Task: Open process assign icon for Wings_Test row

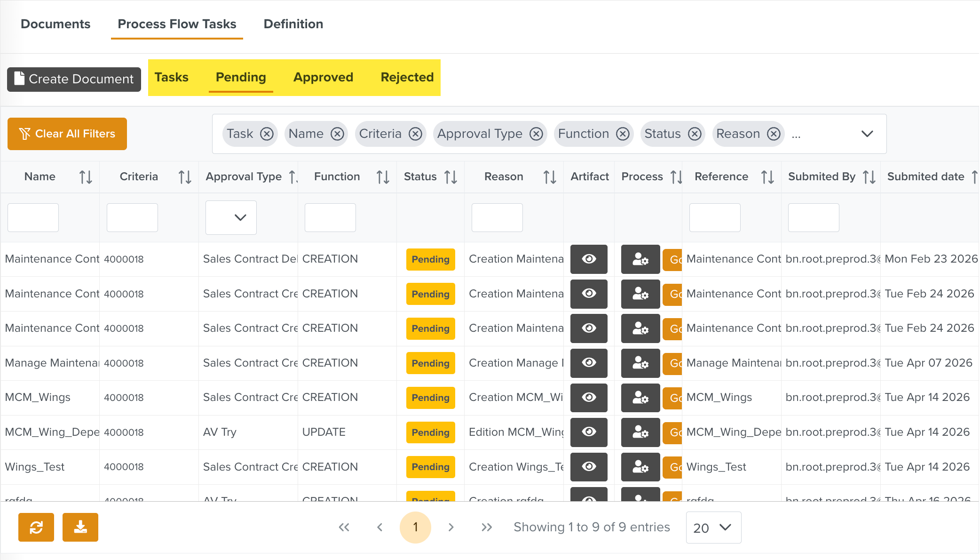Action: coord(640,467)
